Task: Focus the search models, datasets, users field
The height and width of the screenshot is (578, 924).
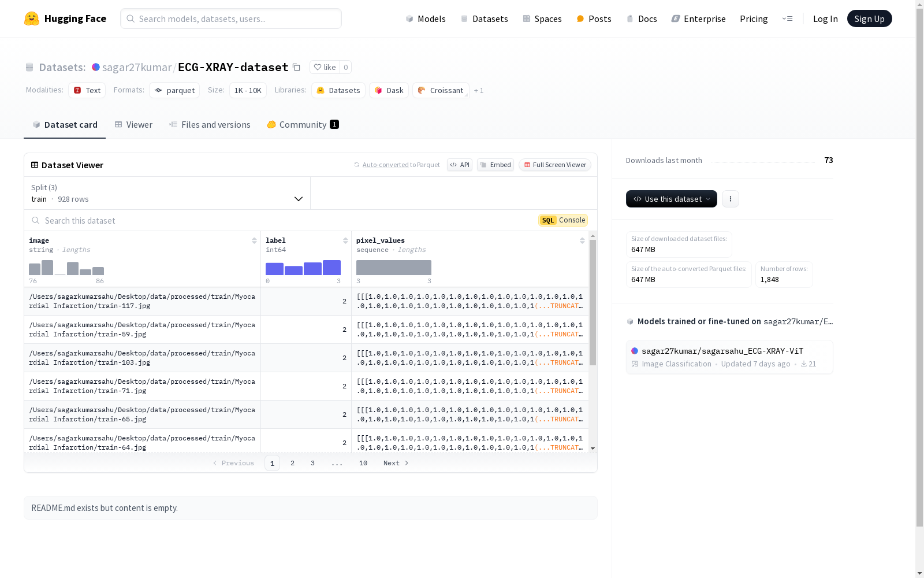Action: pos(231,18)
